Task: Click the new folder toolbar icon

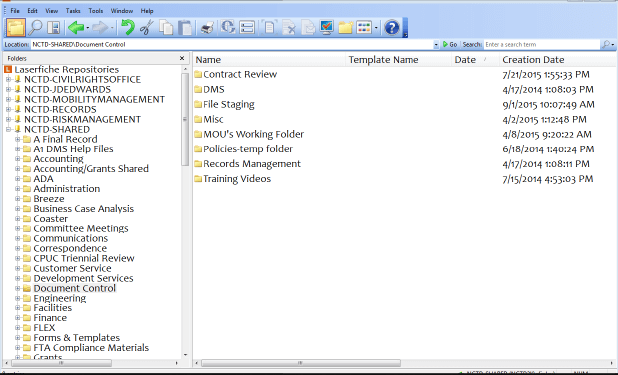Action: (346, 28)
